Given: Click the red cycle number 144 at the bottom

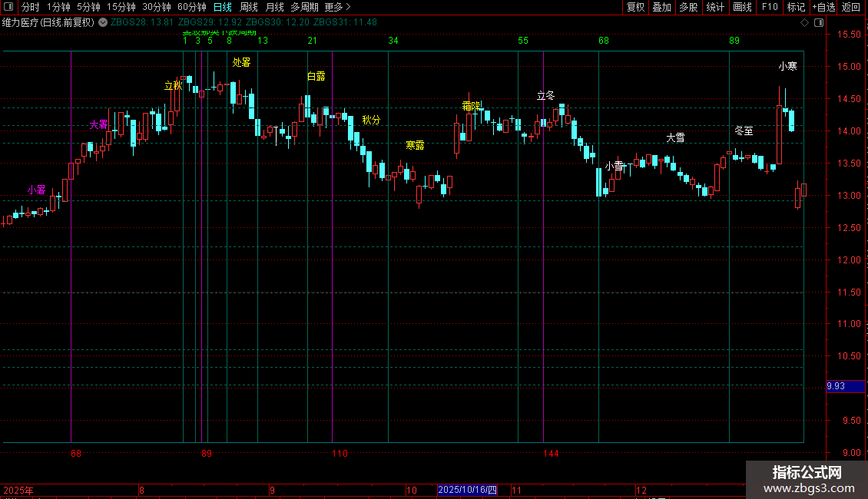Looking at the screenshot, I should pyautogui.click(x=551, y=454).
